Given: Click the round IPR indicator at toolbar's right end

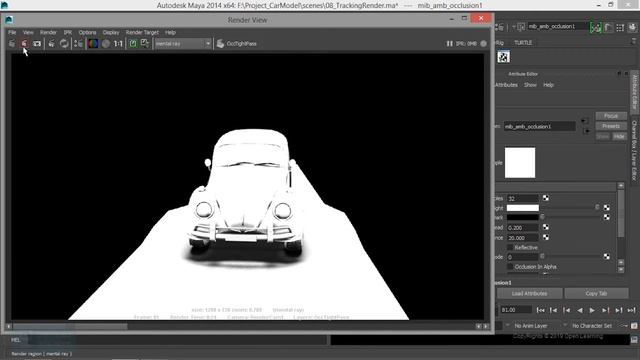Looking at the screenshot, I should click(484, 43).
